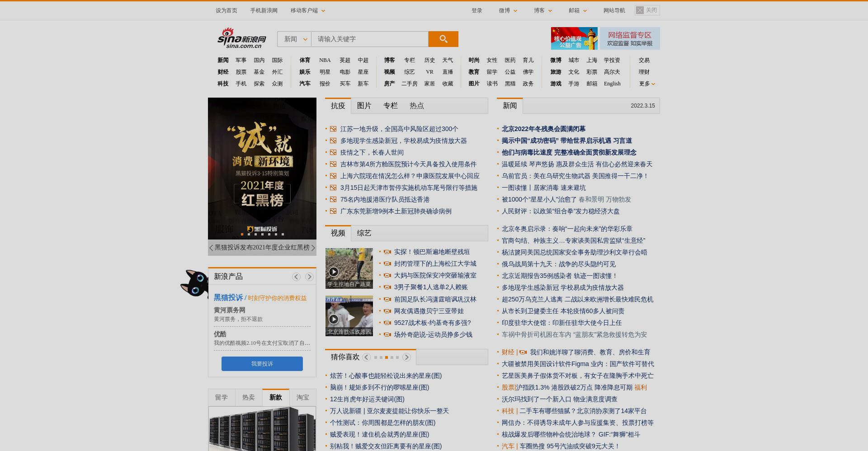Show previous slide in banner carousel

211,248
